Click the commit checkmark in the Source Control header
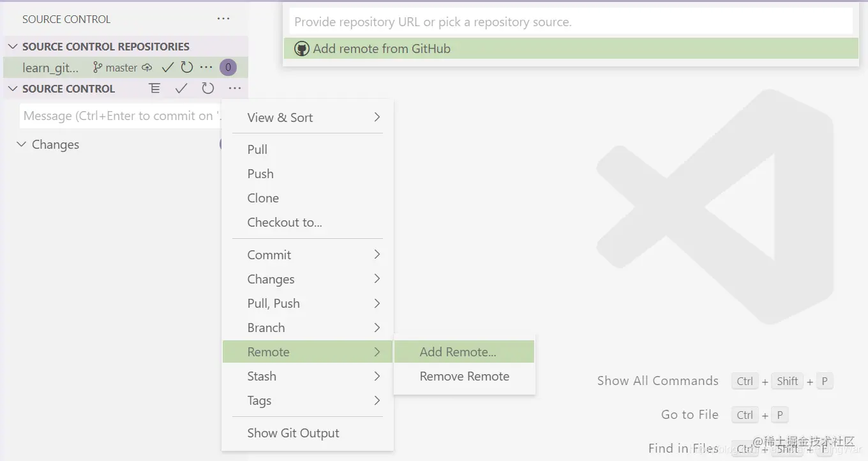Screen dimensions: 868x461 point(181,89)
